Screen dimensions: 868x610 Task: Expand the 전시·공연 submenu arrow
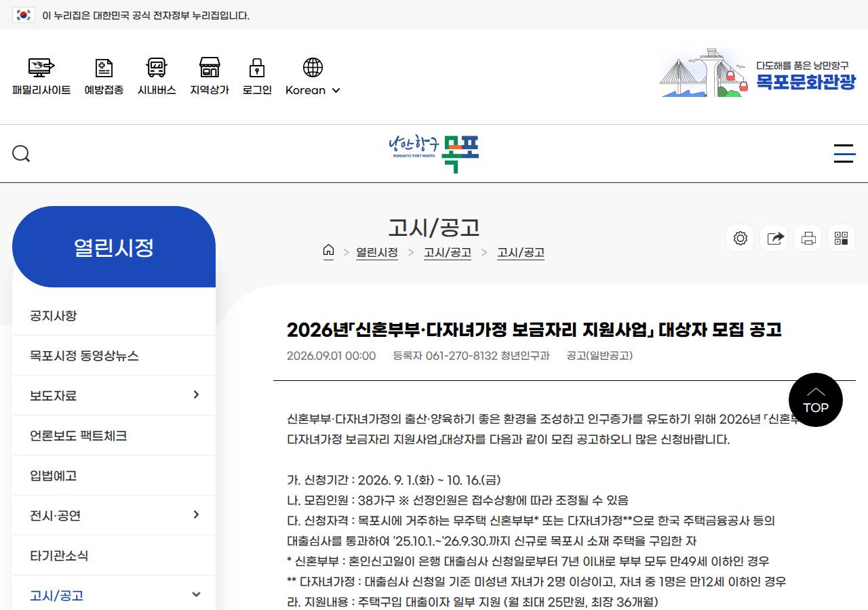196,514
